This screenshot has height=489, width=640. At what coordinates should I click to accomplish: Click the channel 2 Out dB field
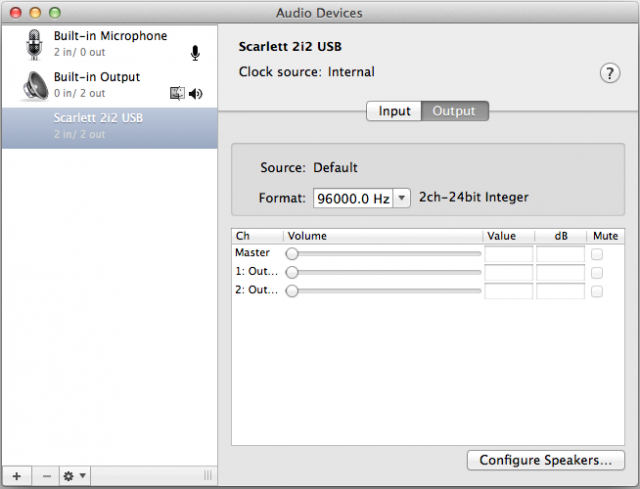pyautogui.click(x=560, y=291)
